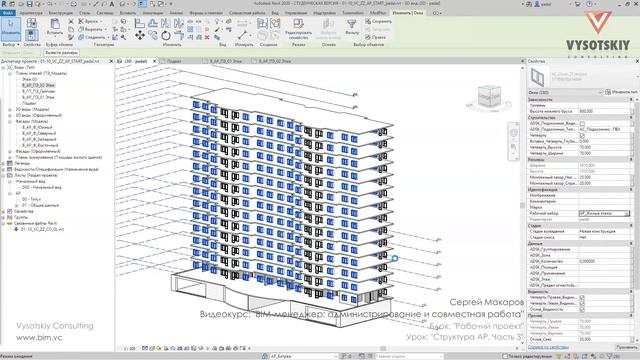The height and width of the screenshot is (360, 640).
Task: Click the Align tool in Modify panel
Action: (140, 23)
